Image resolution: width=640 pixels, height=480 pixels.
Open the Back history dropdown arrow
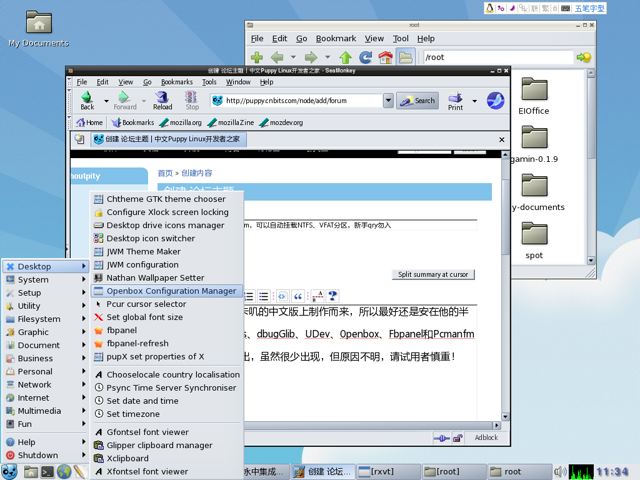pos(106,101)
